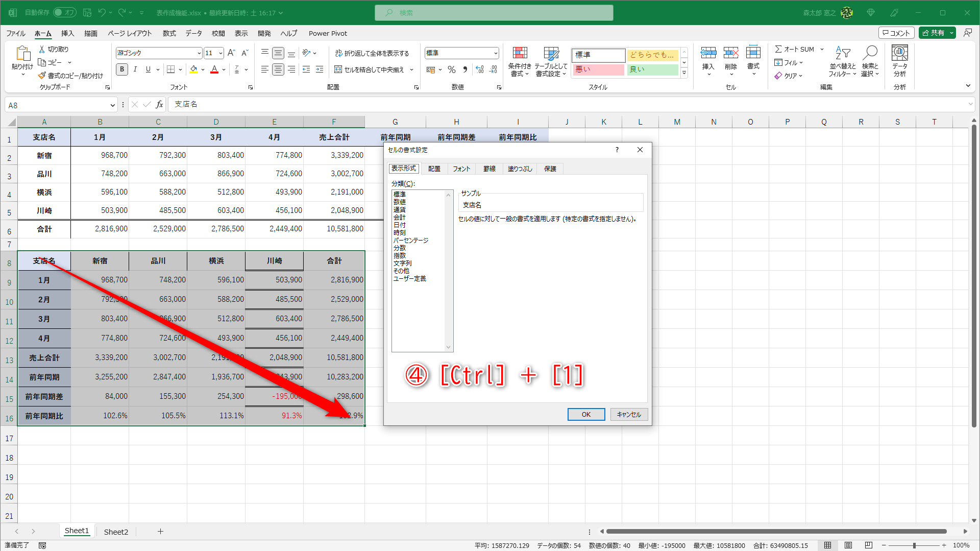The height and width of the screenshot is (551, 980).
Task: Select パーセンテージ in the category list
Action: pos(411,241)
